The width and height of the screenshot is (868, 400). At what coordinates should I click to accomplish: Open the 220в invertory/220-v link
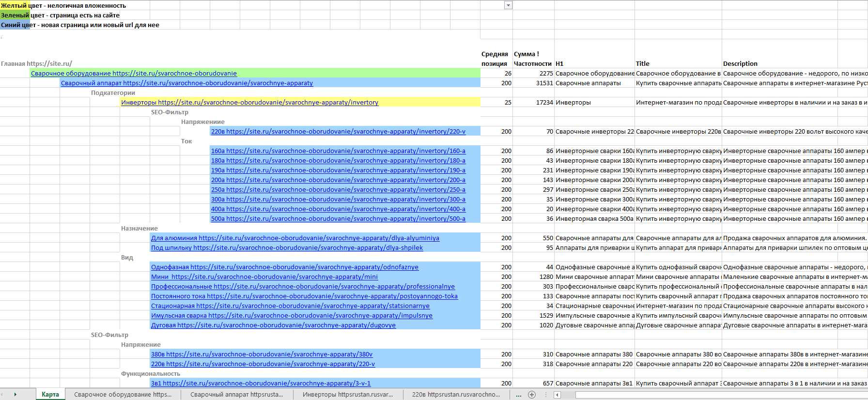pos(338,132)
